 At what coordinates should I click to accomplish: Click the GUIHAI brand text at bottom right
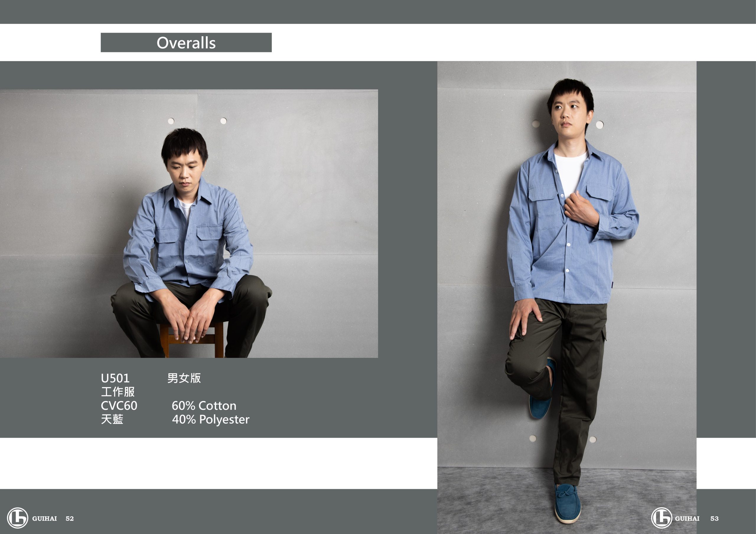pyautogui.click(x=687, y=519)
